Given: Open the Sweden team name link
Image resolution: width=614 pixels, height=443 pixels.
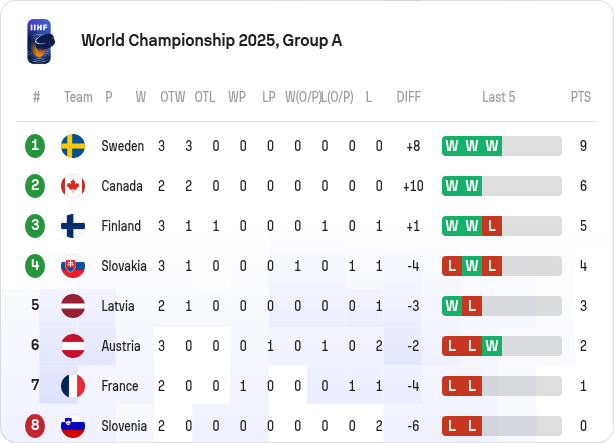Looking at the screenshot, I should (123, 146).
